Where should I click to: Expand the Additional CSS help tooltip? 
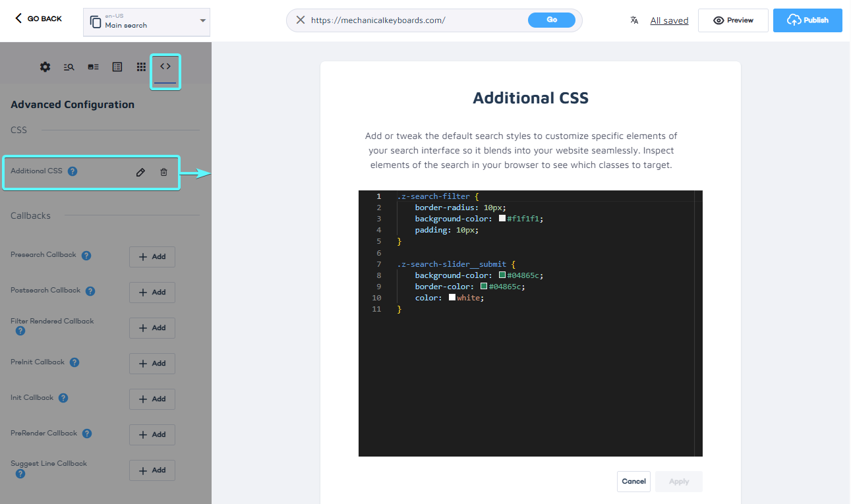(x=73, y=171)
